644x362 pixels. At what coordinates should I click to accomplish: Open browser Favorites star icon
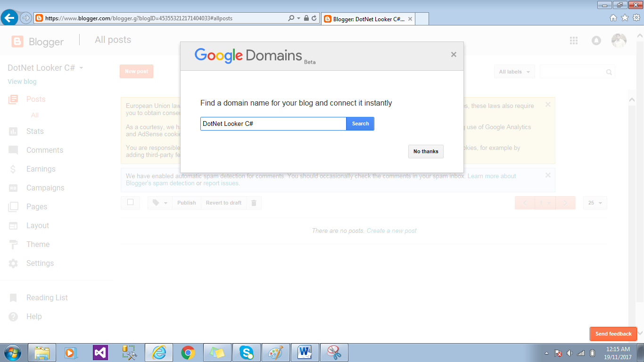[x=625, y=18]
